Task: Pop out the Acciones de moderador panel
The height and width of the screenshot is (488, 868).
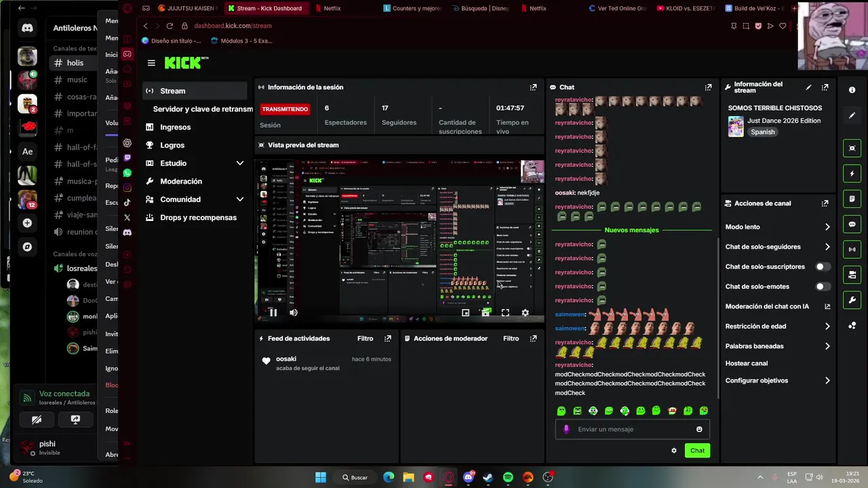Action: click(x=533, y=338)
